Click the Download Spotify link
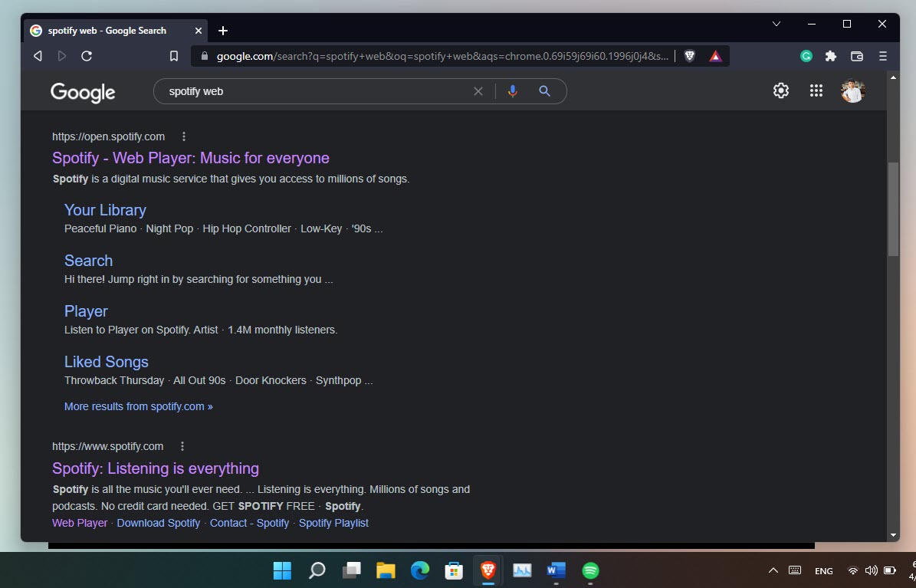 159,523
